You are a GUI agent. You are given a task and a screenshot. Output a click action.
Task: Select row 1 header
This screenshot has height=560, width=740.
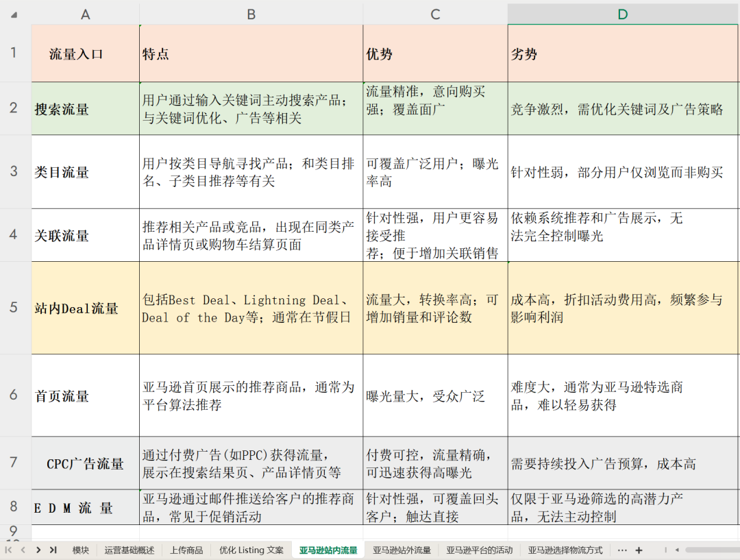pos(14,53)
